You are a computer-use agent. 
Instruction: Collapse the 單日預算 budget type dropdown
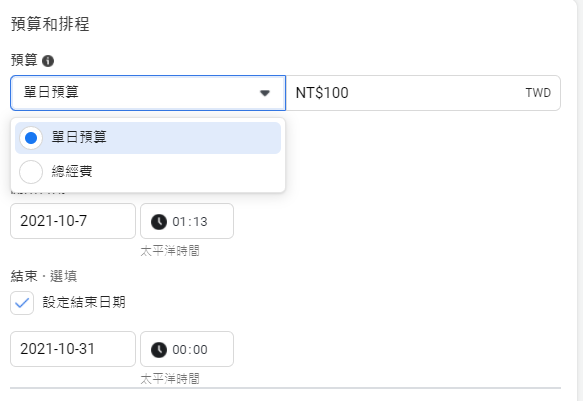(148, 93)
